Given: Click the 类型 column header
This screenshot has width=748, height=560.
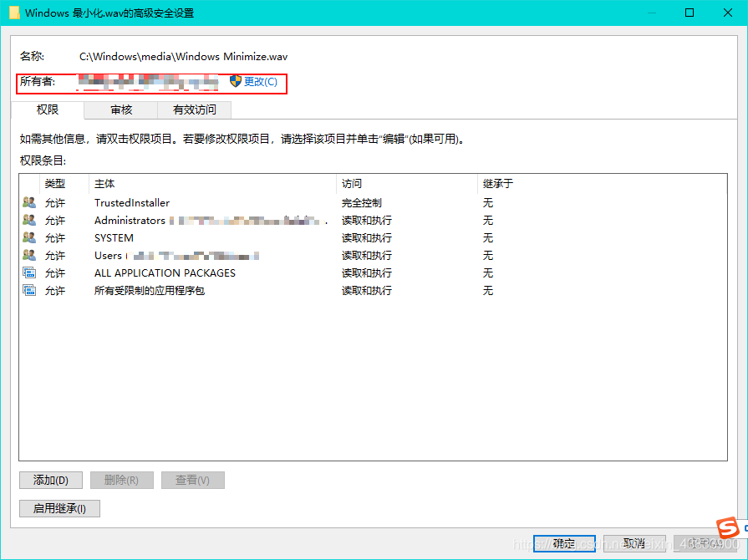Looking at the screenshot, I should [x=64, y=184].
